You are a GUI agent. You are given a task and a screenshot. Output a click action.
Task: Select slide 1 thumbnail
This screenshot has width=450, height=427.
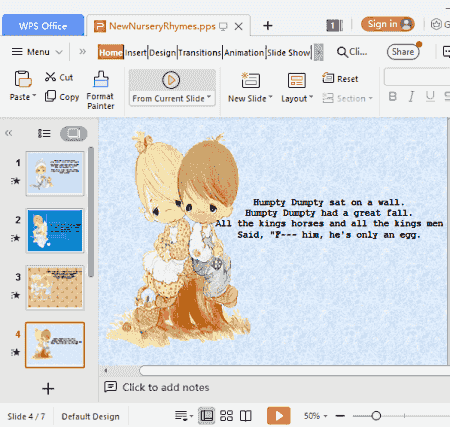[x=55, y=173]
